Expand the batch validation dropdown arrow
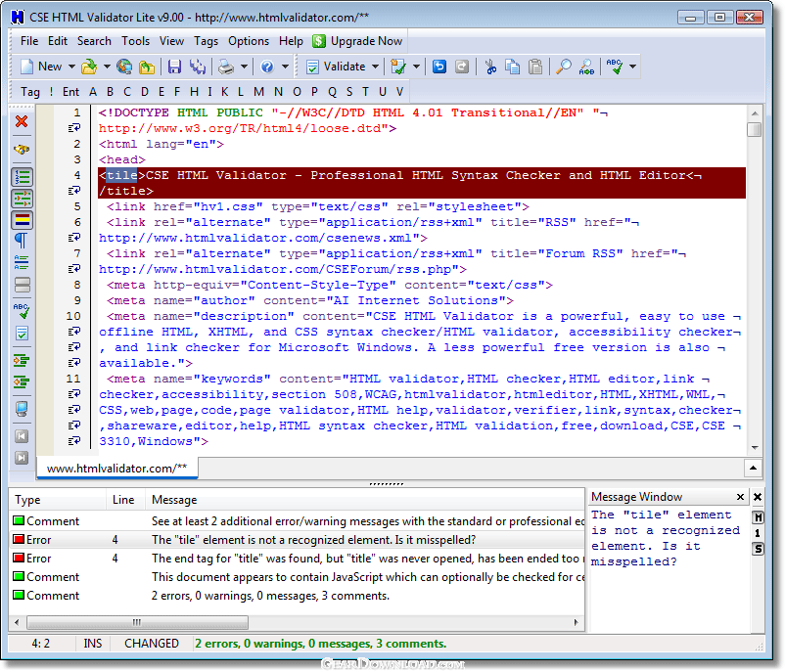This screenshot has height=672, width=785. pyautogui.click(x=416, y=67)
